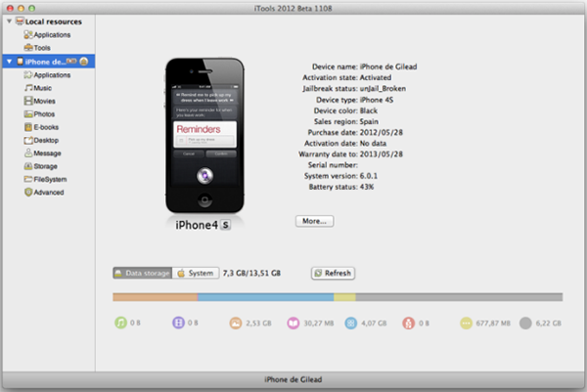Click the Refresh button
Screen dimensions: 587x392
tap(333, 273)
